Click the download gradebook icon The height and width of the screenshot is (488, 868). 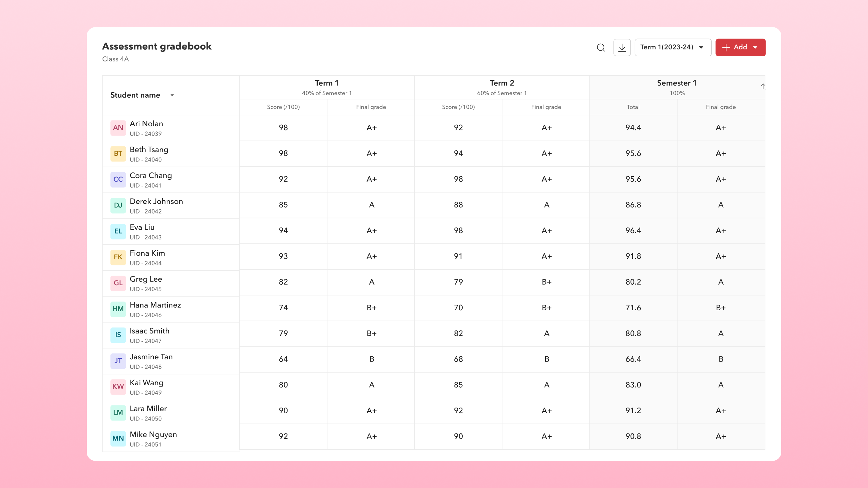point(622,48)
